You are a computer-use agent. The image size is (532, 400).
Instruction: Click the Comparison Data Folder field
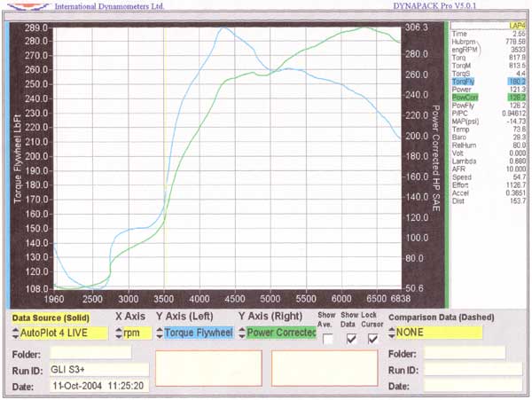465,353
